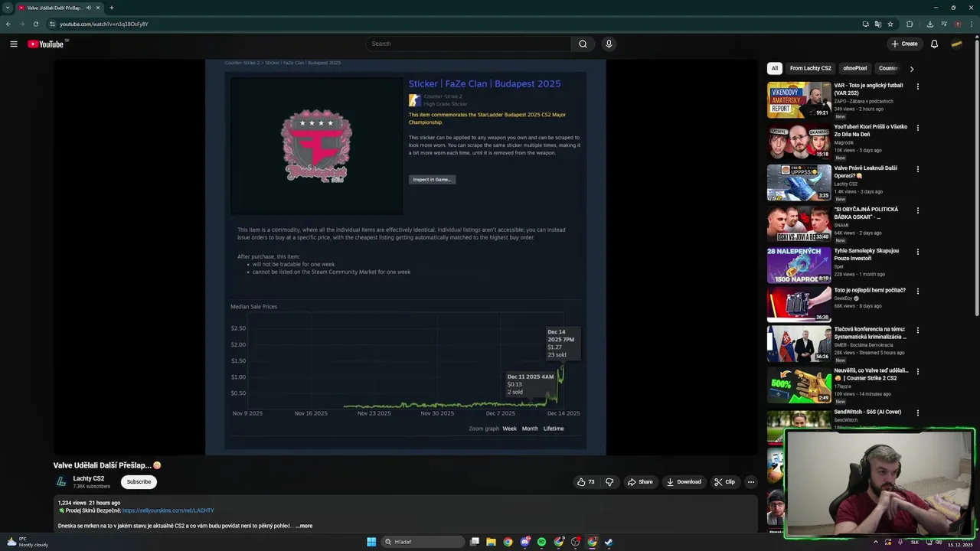The height and width of the screenshot is (551, 980).
Task: Open Chrome extensions puzzle icon
Action: (x=910, y=24)
